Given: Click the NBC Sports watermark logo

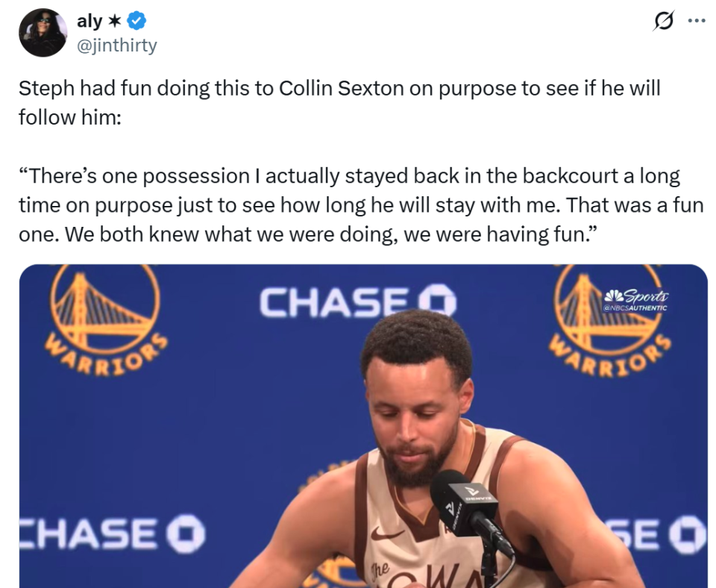Looking at the screenshot, I should (x=639, y=295).
